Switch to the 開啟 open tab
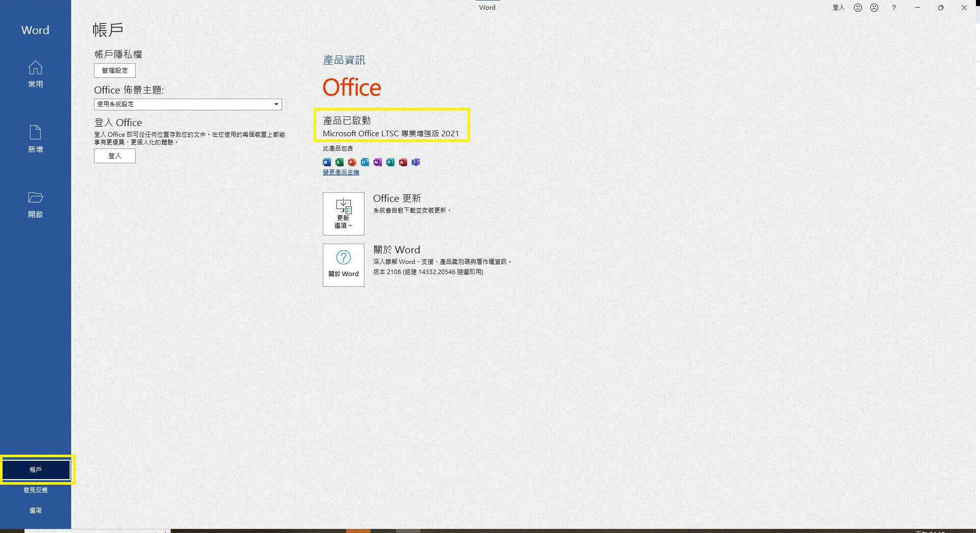 (x=36, y=204)
